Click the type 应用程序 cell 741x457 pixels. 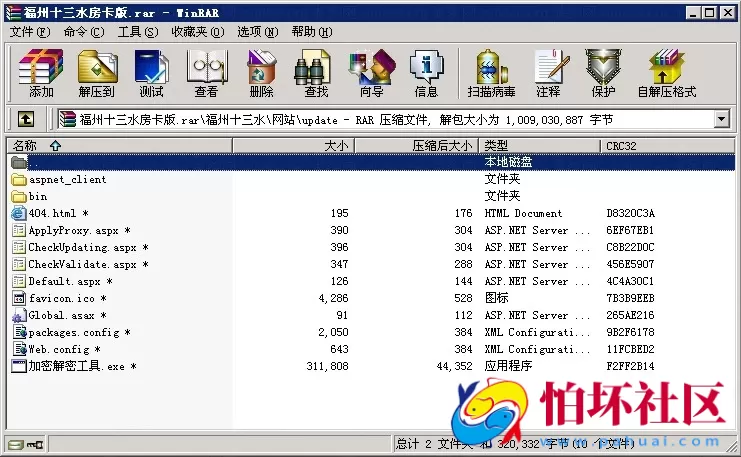tap(508, 366)
